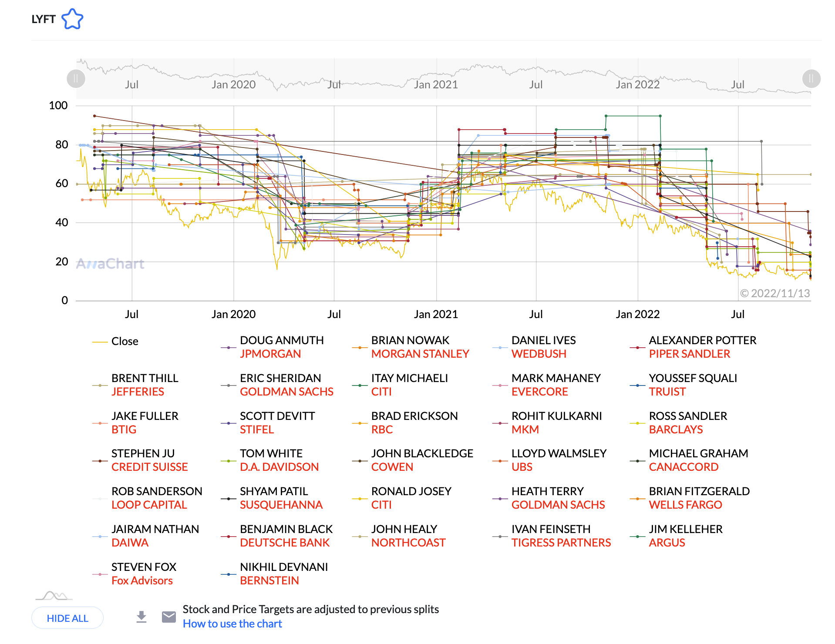
Task: Toggle Ivan Feinseth Tigress Partners series
Action: [x=552, y=536]
